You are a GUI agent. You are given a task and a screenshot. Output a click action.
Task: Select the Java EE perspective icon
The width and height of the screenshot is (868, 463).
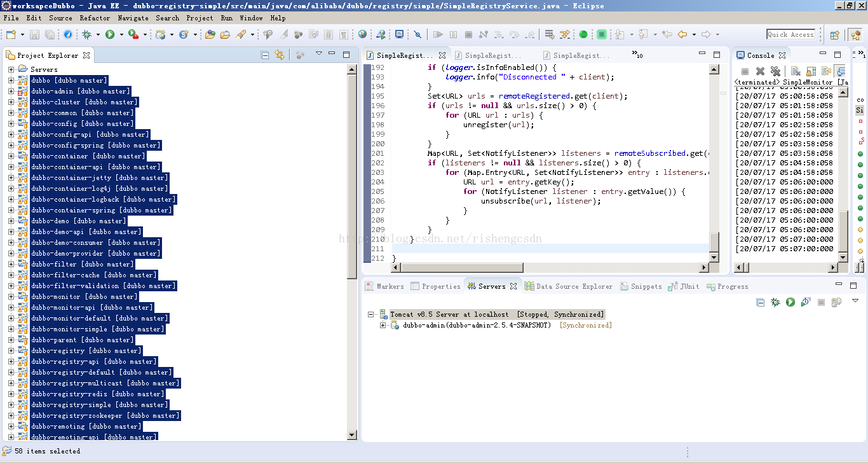[x=855, y=35]
